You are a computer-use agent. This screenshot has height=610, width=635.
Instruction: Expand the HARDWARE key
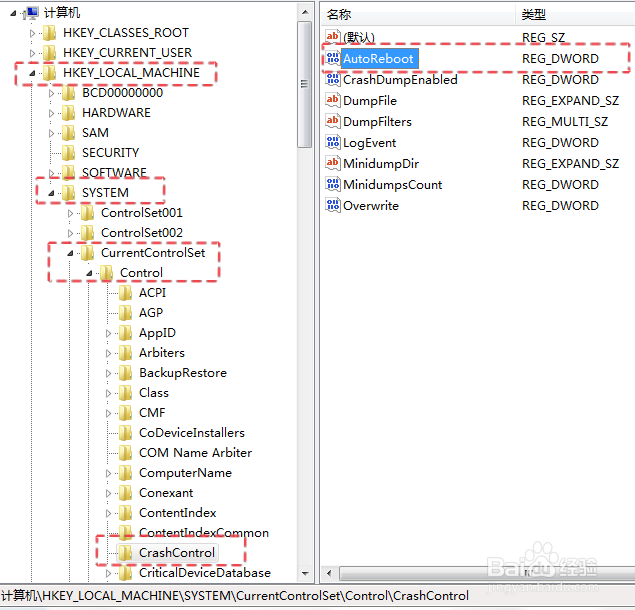51,113
